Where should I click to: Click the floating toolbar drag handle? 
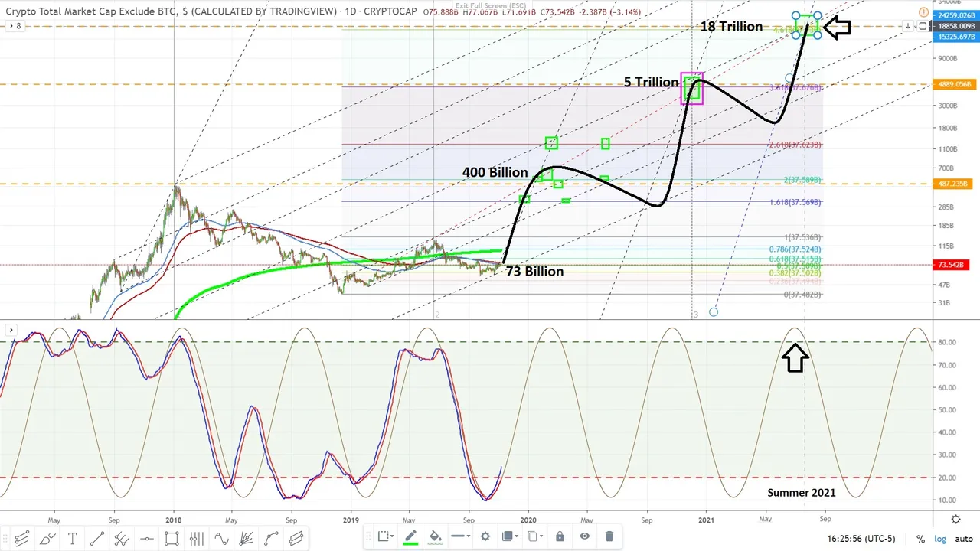[370, 536]
